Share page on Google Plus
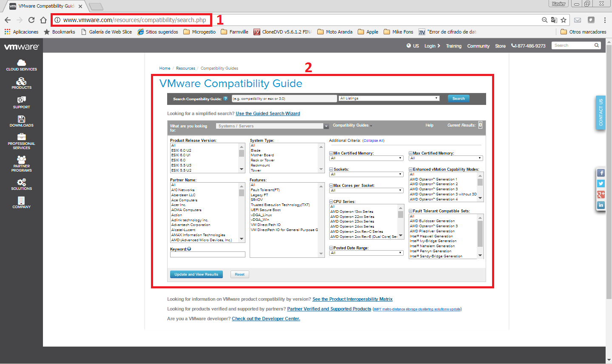Screen dimensions: 612x364 pos(601,194)
